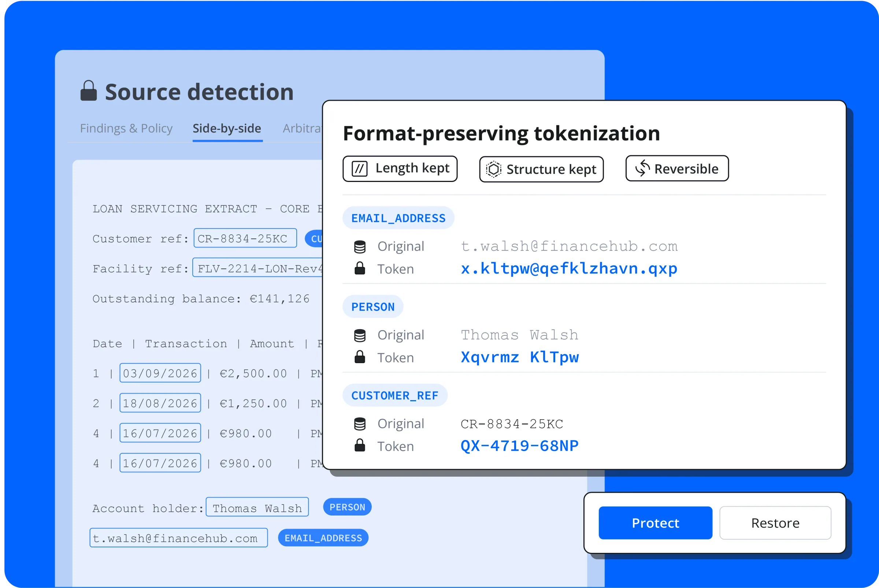Click the CUSTOMER_REF heading tag
This screenshot has height=588, width=879.
point(395,395)
